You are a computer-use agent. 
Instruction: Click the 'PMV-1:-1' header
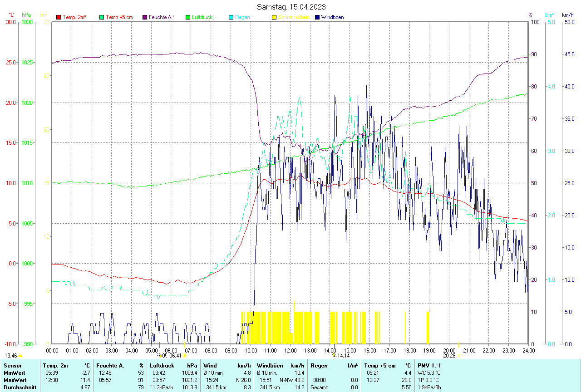point(429,365)
